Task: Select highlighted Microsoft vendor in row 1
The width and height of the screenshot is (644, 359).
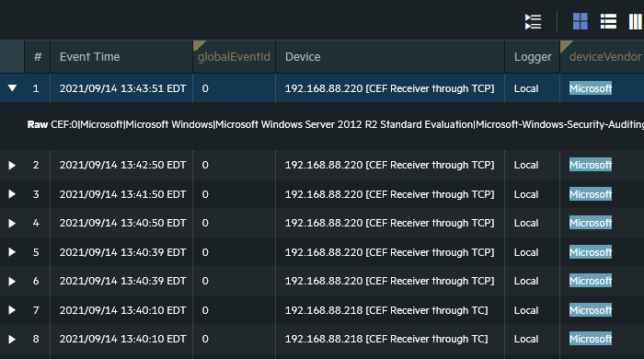Action: coord(591,87)
